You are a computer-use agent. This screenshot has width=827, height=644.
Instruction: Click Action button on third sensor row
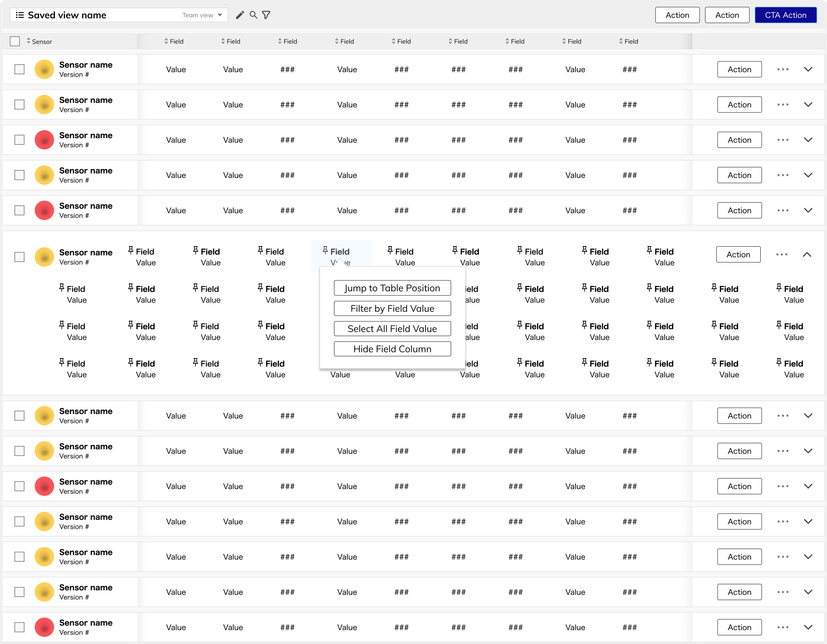(x=739, y=140)
